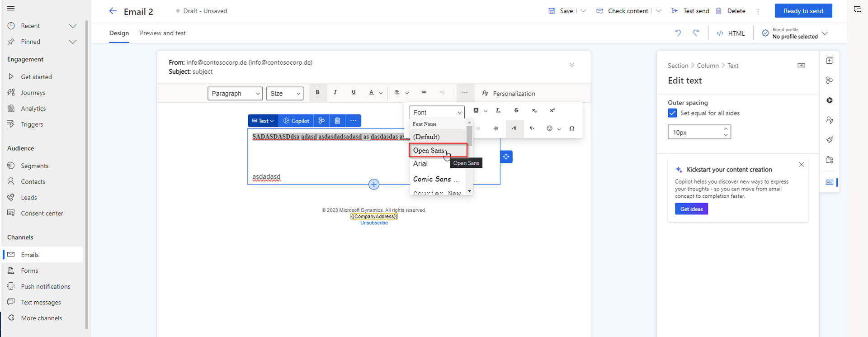Apply underline formatting
868x337 pixels.
[x=354, y=93]
